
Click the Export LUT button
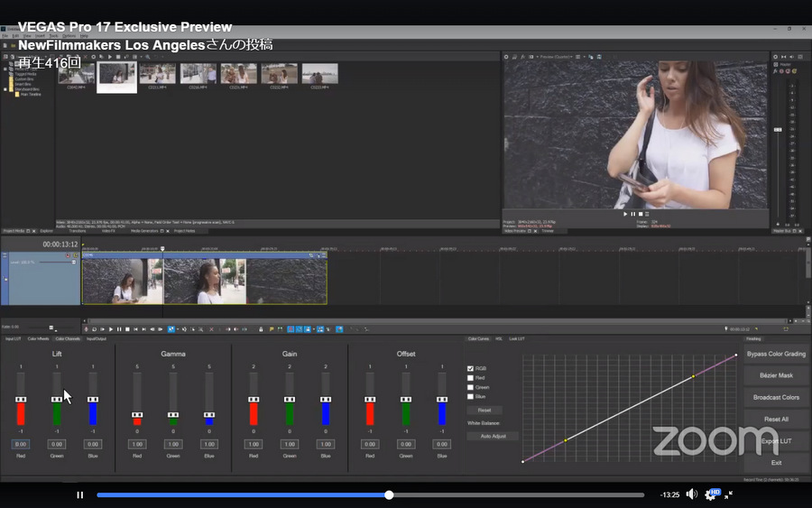click(776, 441)
